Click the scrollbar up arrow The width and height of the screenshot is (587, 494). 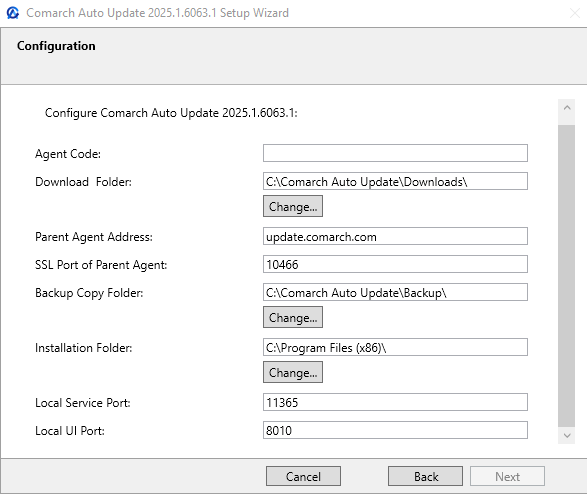tap(566, 108)
